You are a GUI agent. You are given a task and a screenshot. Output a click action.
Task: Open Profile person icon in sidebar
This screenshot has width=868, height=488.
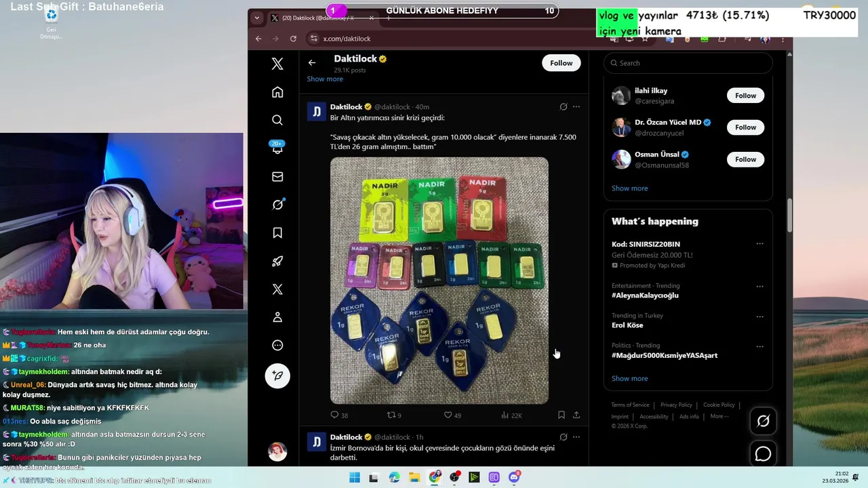tap(277, 317)
